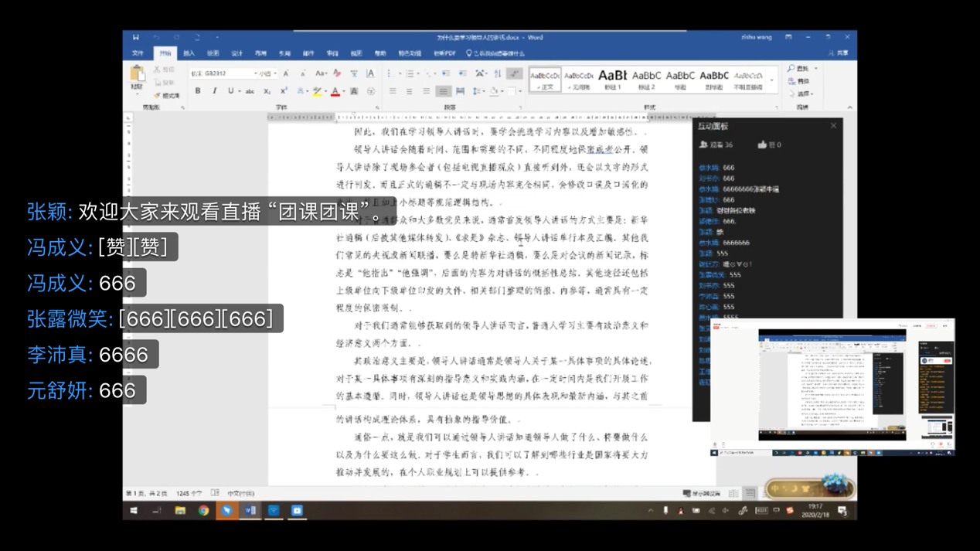Click the red font color swatch button
This screenshot has height=551, width=980.
tap(335, 91)
